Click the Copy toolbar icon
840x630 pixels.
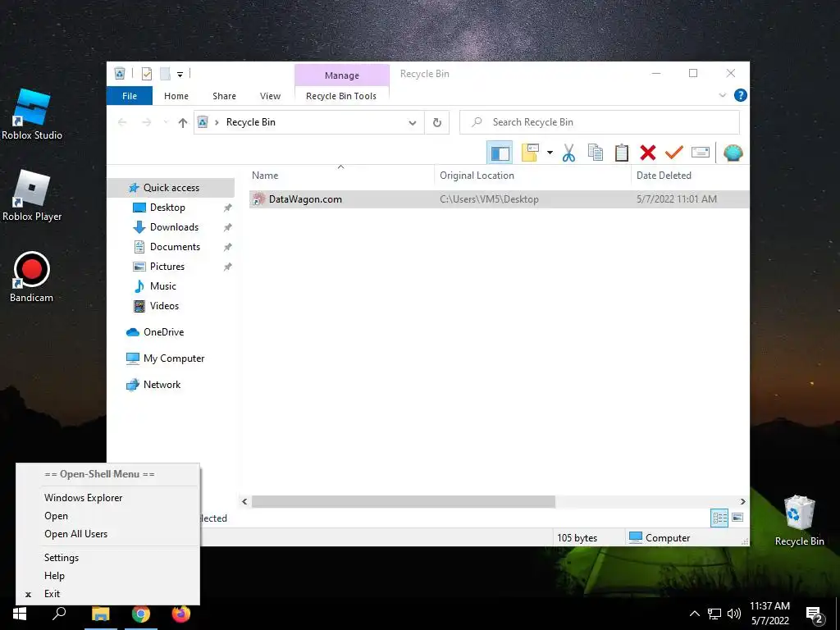596,153
